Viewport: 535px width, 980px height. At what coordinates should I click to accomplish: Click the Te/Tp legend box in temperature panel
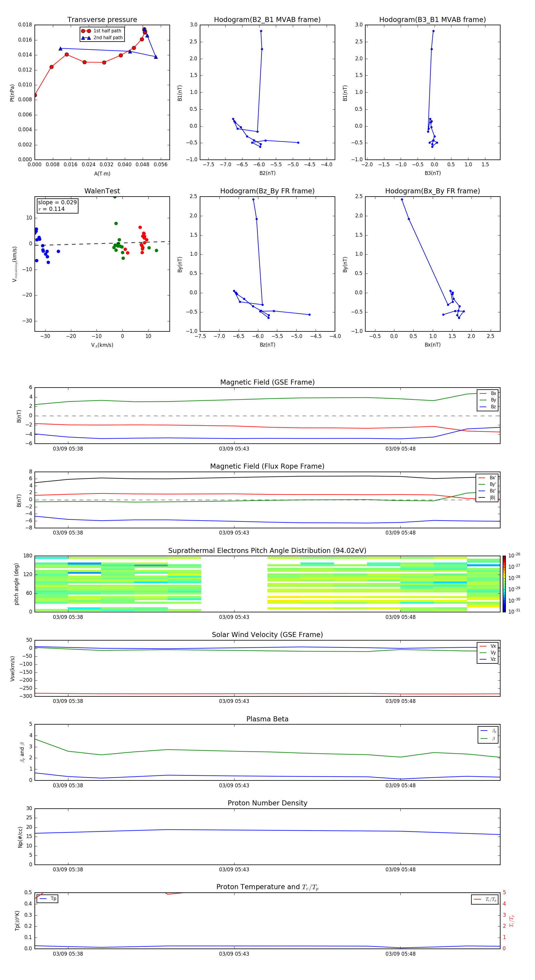click(485, 899)
